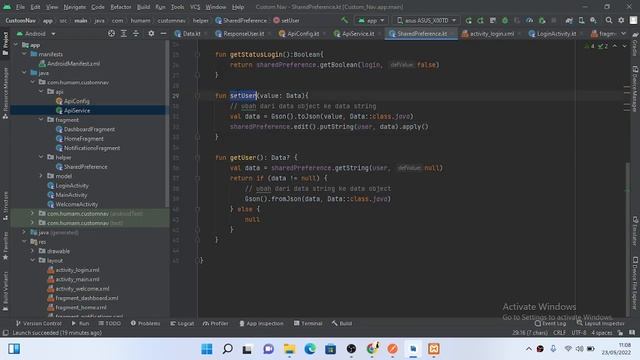Go to previous highlighted error up arrow
Screen dimensions: 640x360
tap(615, 46)
